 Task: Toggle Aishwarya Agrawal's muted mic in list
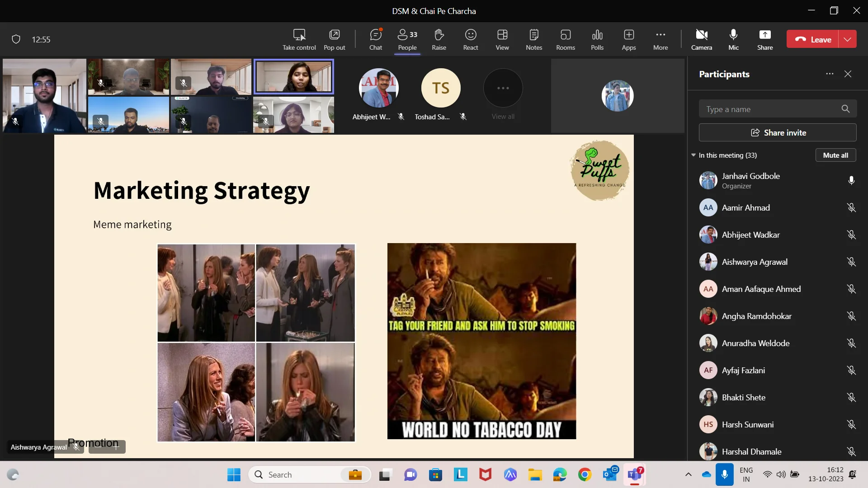(851, 262)
